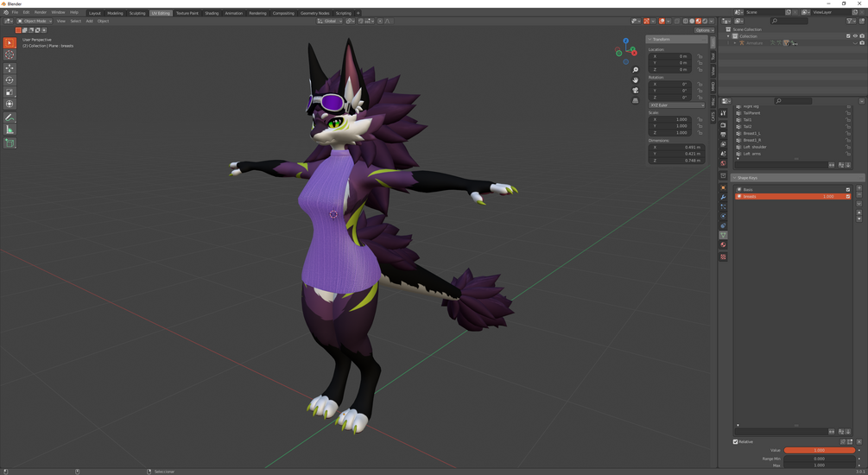The height and width of the screenshot is (475, 868).
Task: Open the Object Mode dropdown
Action: [35, 21]
